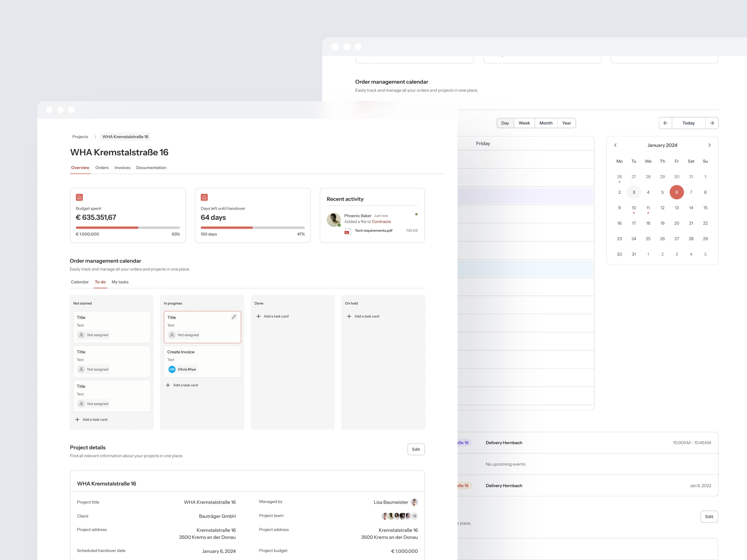Click the Budget spent progress bar

[128, 227]
